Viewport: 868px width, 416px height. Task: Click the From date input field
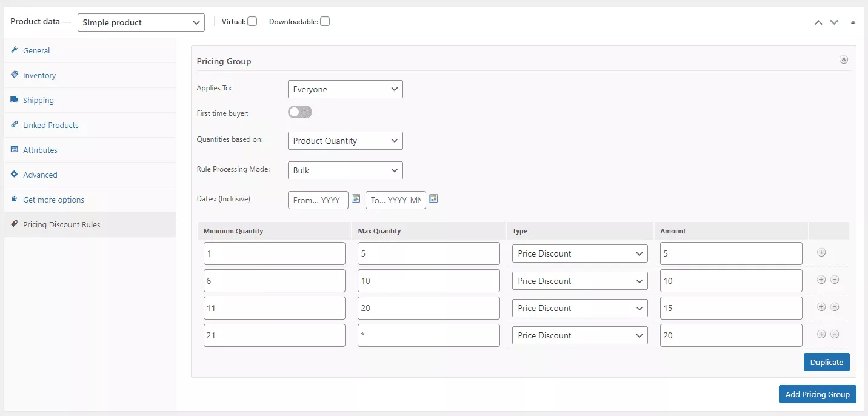(318, 200)
